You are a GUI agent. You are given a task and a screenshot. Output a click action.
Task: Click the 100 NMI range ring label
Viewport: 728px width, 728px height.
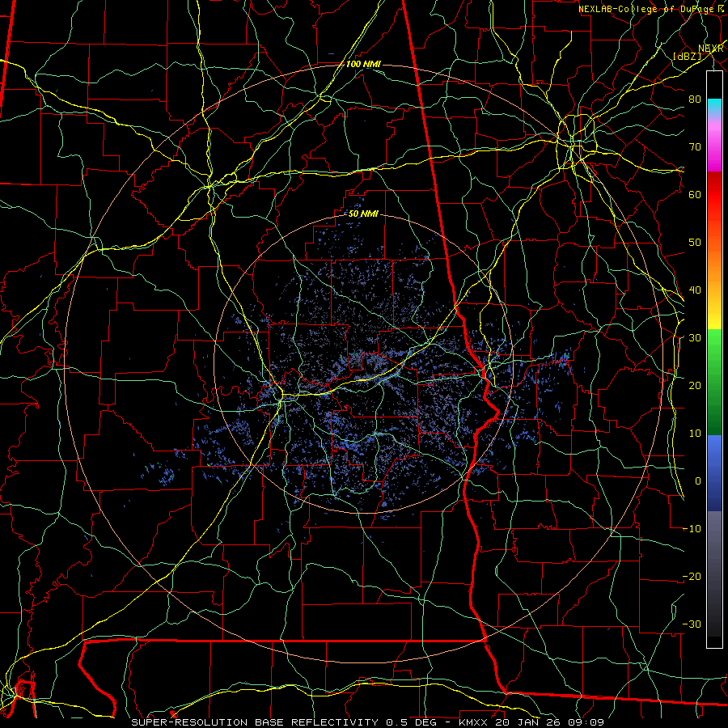[x=363, y=64]
